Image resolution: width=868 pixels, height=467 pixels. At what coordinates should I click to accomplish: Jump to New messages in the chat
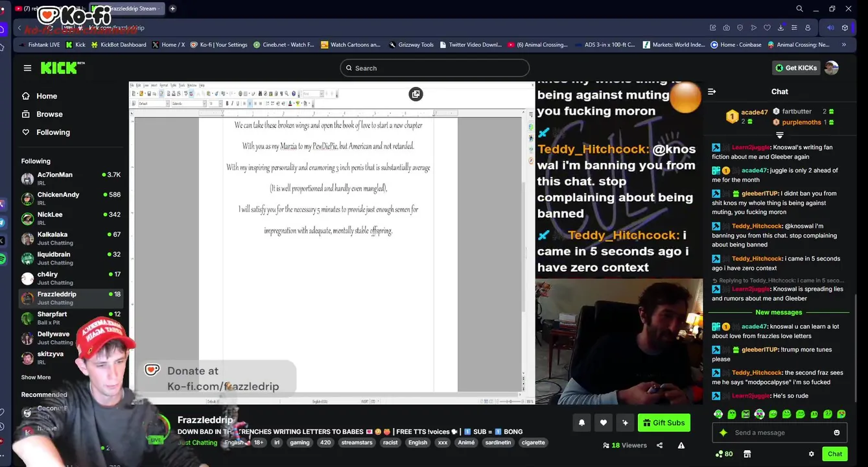pos(779,313)
